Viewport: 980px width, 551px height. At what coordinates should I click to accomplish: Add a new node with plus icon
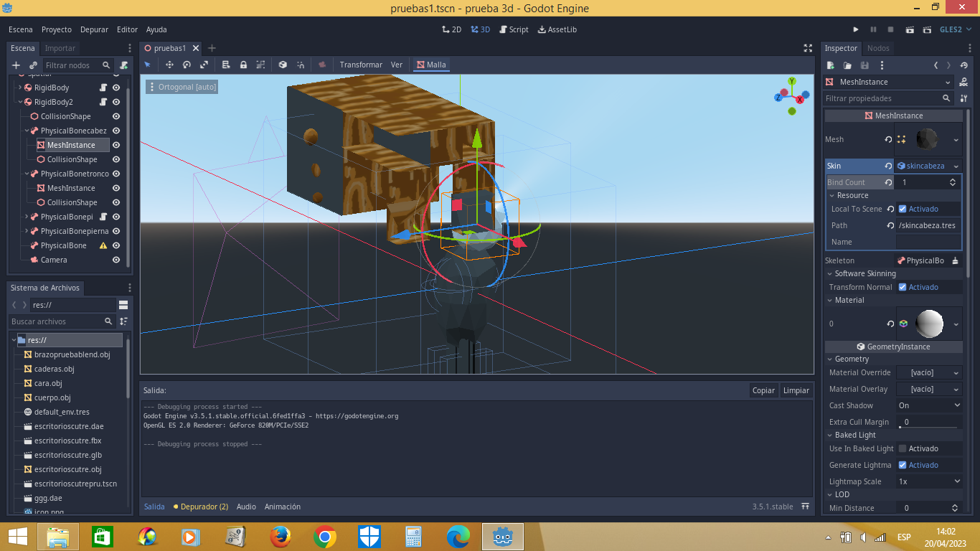click(x=16, y=65)
